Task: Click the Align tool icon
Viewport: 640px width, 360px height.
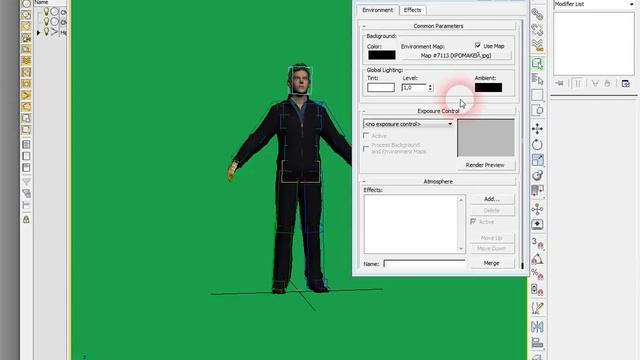Action: point(537,342)
